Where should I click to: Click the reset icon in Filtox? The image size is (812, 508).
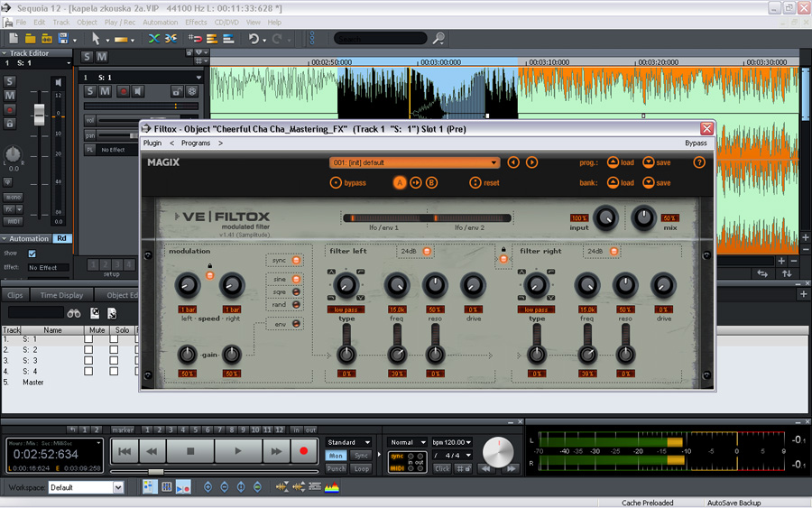click(475, 183)
